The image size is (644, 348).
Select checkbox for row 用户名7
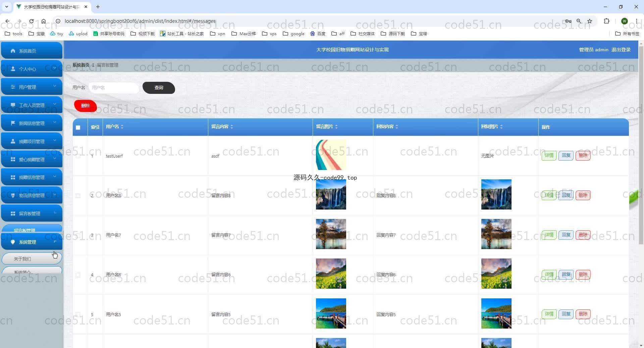tap(78, 235)
